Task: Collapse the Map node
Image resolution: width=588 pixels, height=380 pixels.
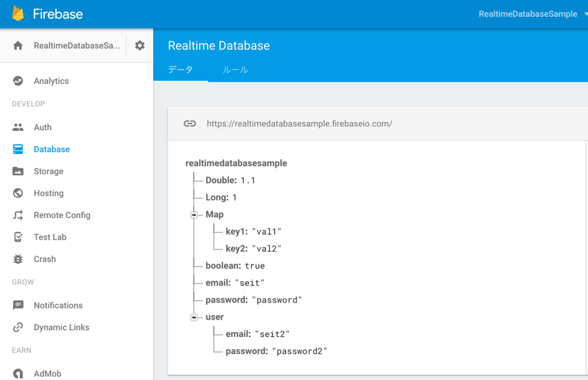Action: [194, 215]
